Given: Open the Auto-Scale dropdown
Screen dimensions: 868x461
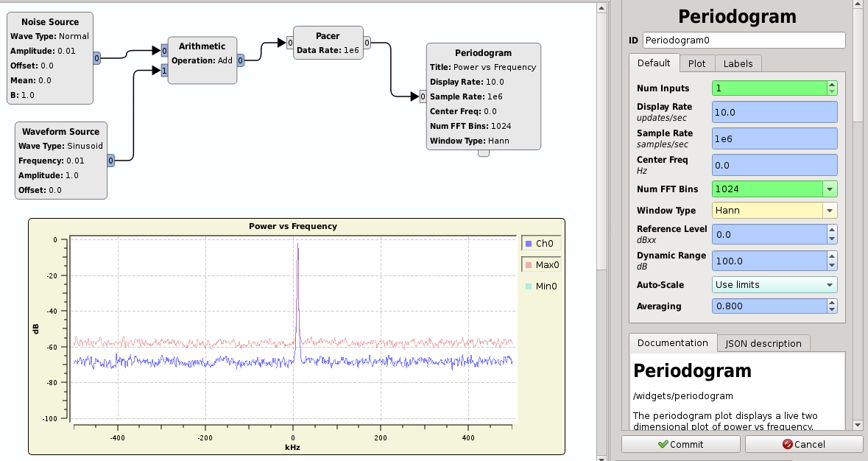Looking at the screenshot, I should 831,285.
